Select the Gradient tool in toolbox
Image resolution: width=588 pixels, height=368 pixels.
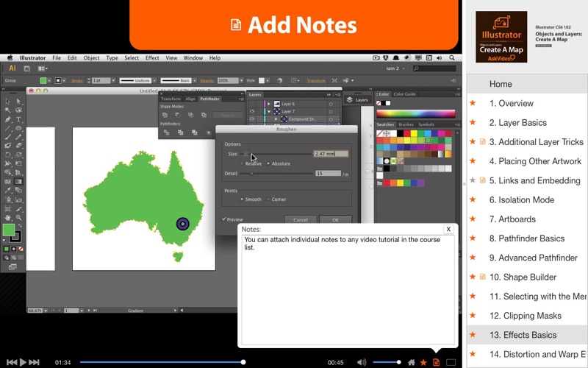click(18, 182)
